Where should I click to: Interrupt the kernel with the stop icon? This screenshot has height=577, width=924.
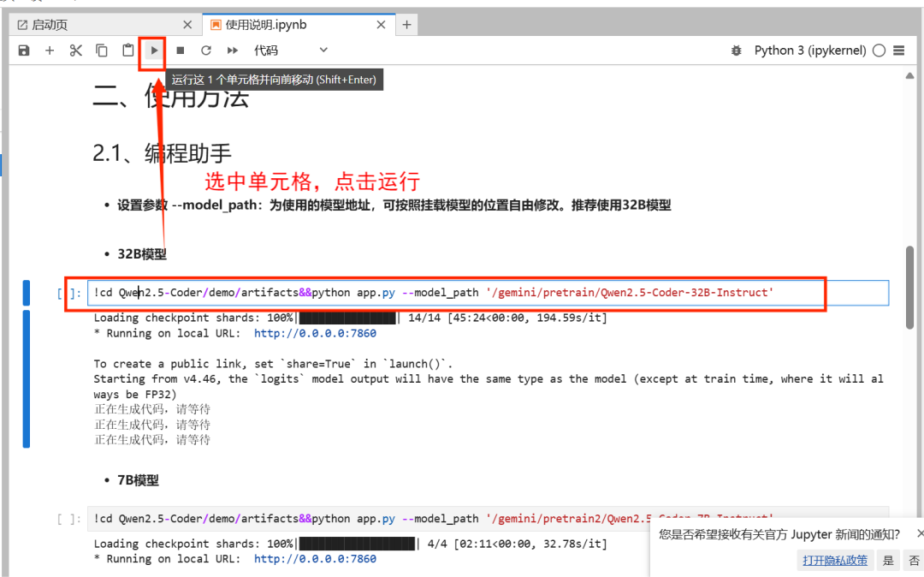(x=181, y=51)
